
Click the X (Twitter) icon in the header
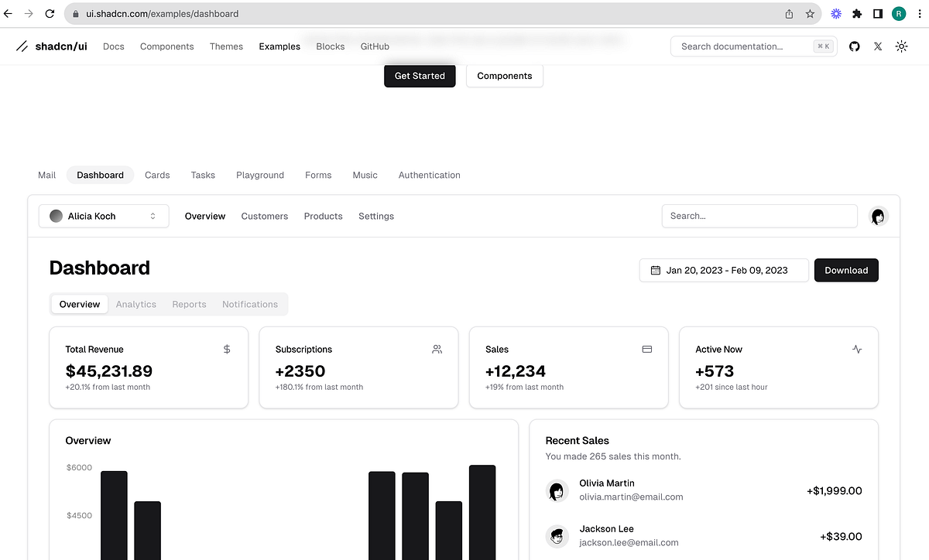click(877, 46)
